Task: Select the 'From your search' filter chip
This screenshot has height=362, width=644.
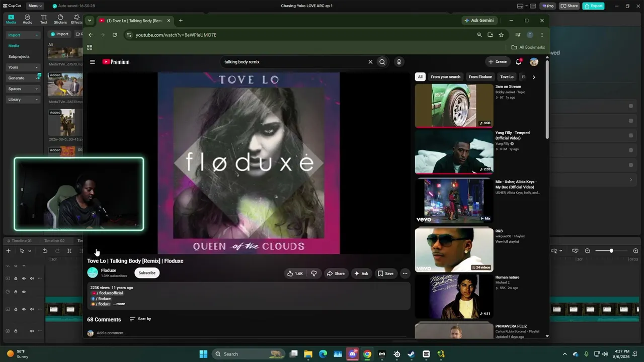Action: 445,77
